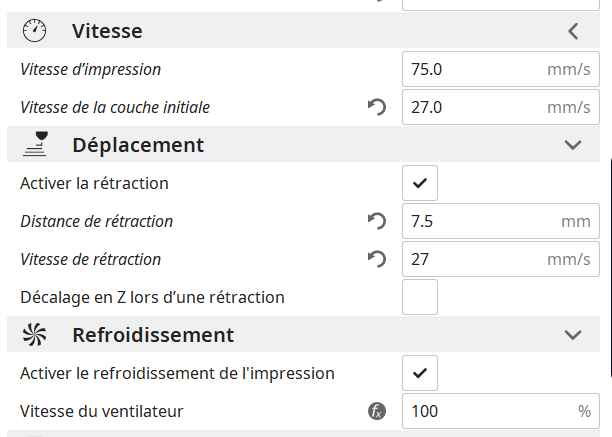
Task: Click the Distance de rétraction setting label
Action: pos(96,221)
